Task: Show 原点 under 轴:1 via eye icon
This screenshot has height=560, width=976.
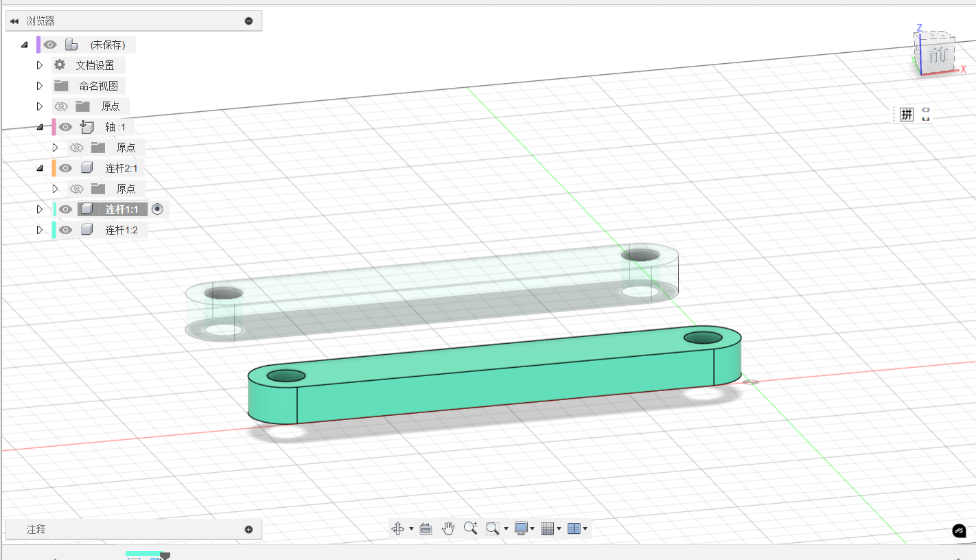Action: 77,148
